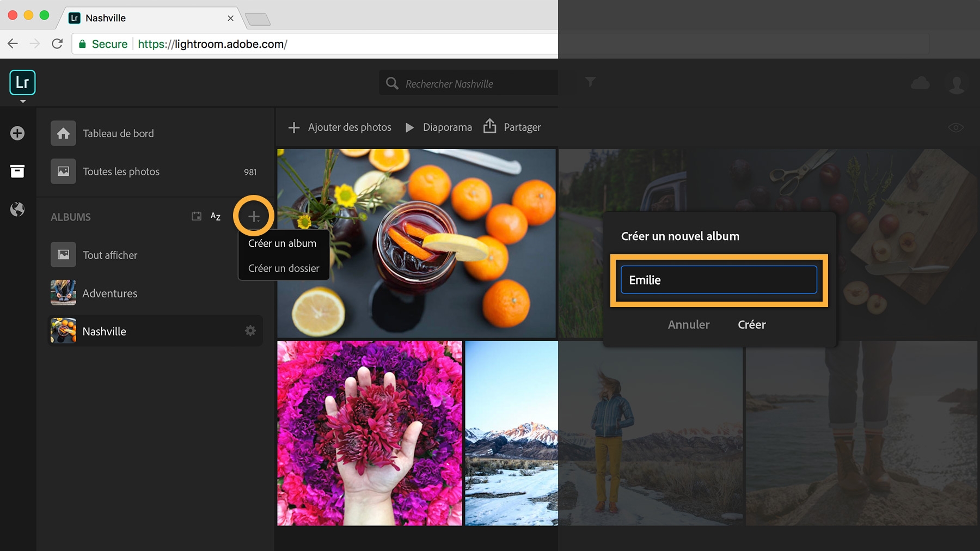The image size is (980, 551).
Task: Select the globe Discover icon in the sidebar
Action: pyautogui.click(x=17, y=209)
